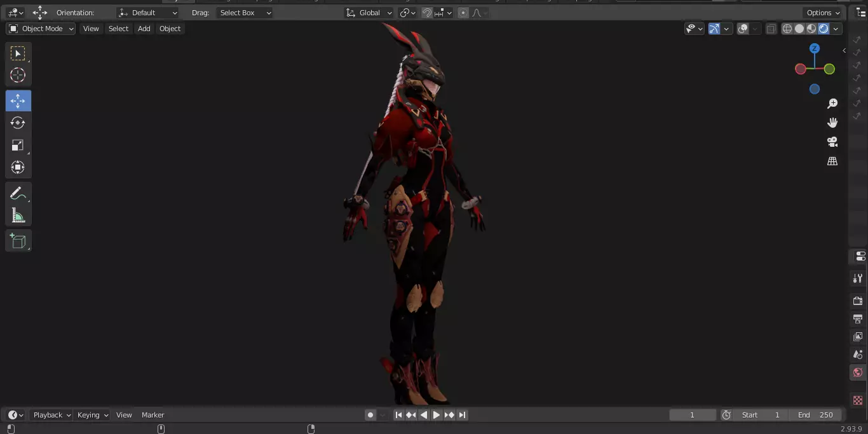Play the animation forward
Screen dimensions: 868x434
(x=437, y=415)
